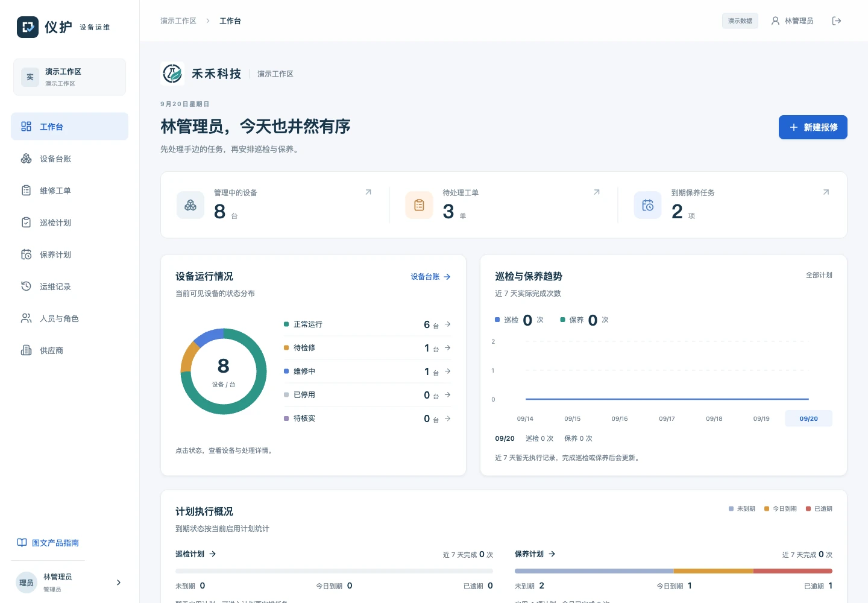Click the 工作台 sidebar grid icon
The height and width of the screenshot is (603, 868).
pos(26,127)
